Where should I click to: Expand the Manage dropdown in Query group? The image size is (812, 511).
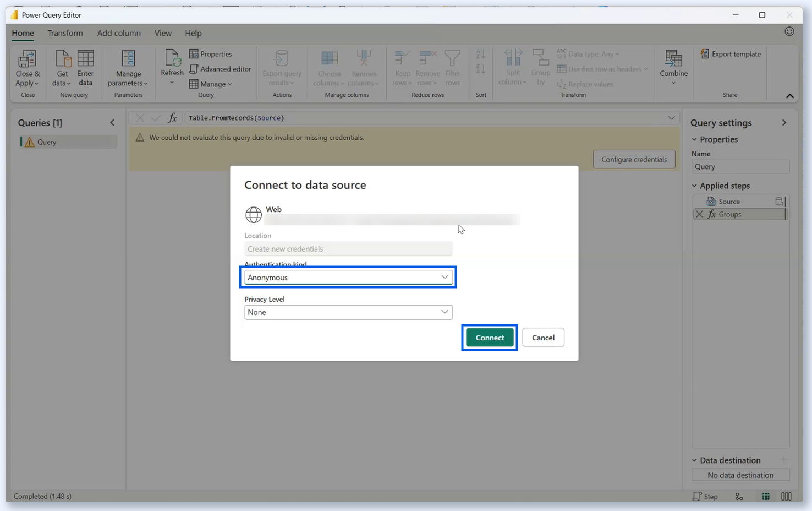211,84
